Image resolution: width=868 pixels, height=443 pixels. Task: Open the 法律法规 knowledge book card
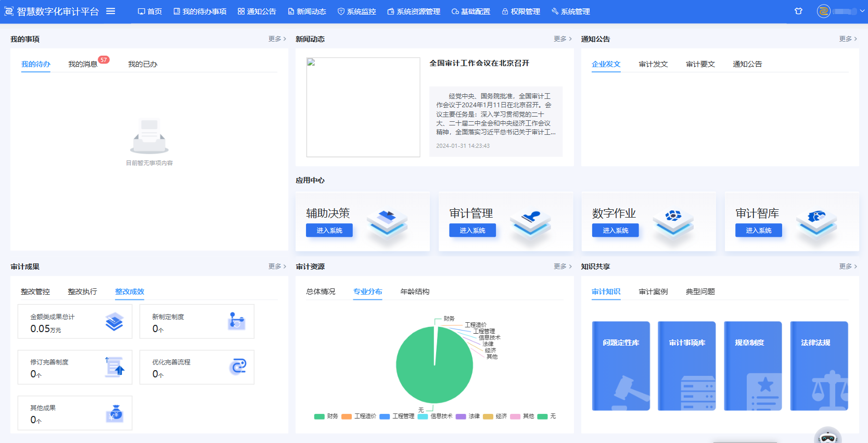point(819,365)
